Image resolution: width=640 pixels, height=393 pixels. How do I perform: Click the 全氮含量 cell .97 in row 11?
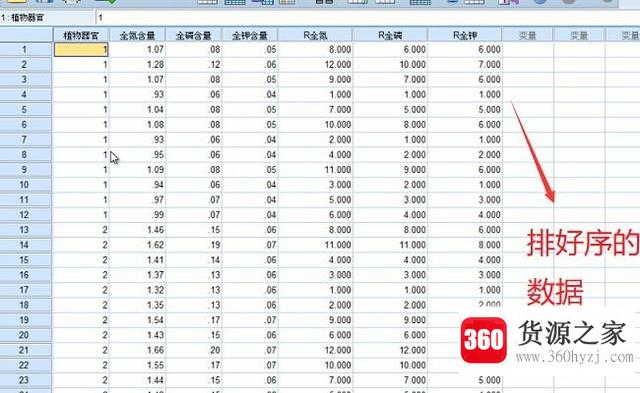[137, 200]
